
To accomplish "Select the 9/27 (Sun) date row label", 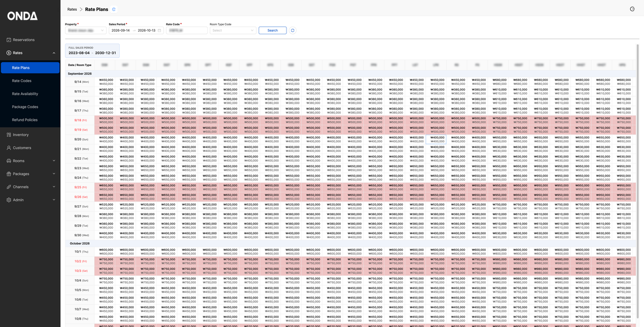I will point(82,206).
